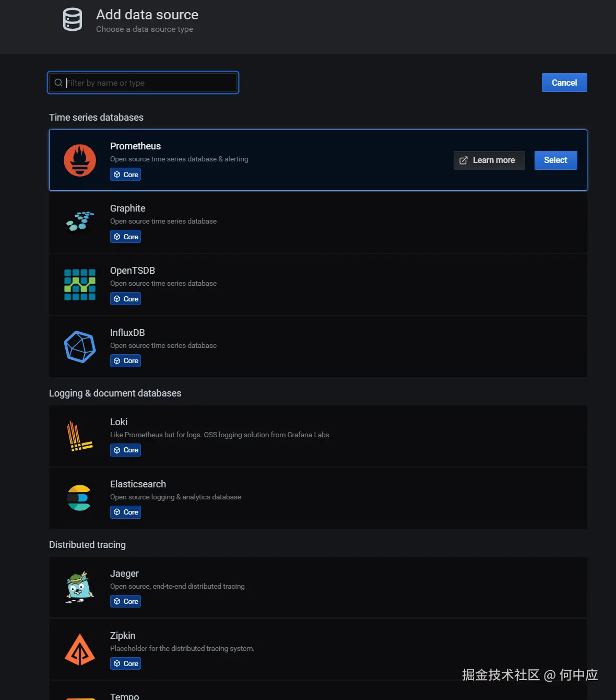Click the Elasticsearch logo icon
The image size is (616, 700).
79,498
